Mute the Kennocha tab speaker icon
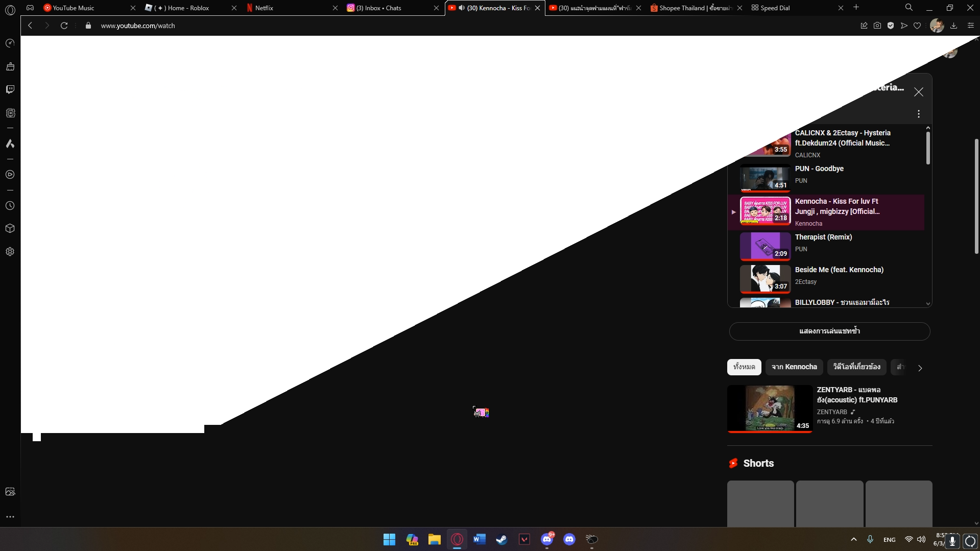The width and height of the screenshot is (980, 551). [x=462, y=8]
